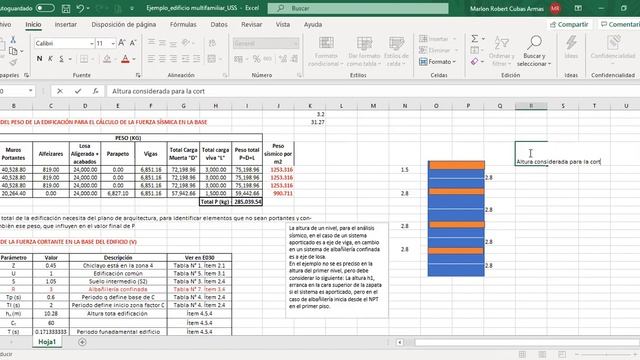640x360 pixels.
Task: Click merge and center icon
Action: tap(211, 59)
